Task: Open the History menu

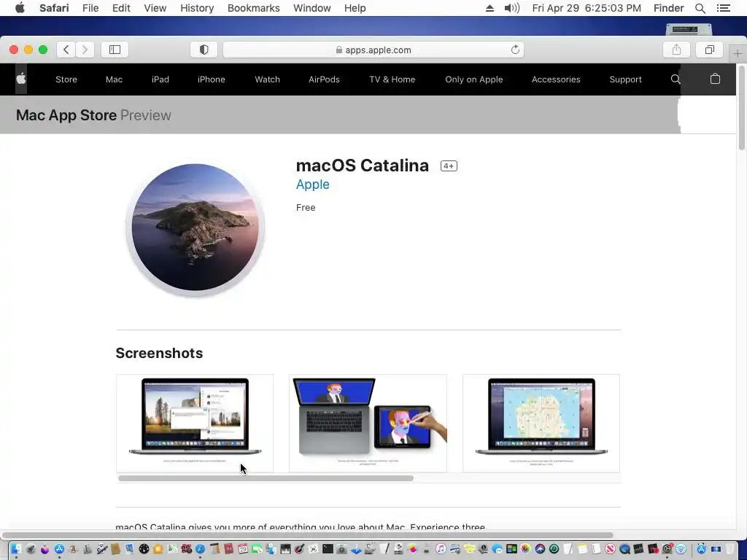Action: pyautogui.click(x=197, y=8)
